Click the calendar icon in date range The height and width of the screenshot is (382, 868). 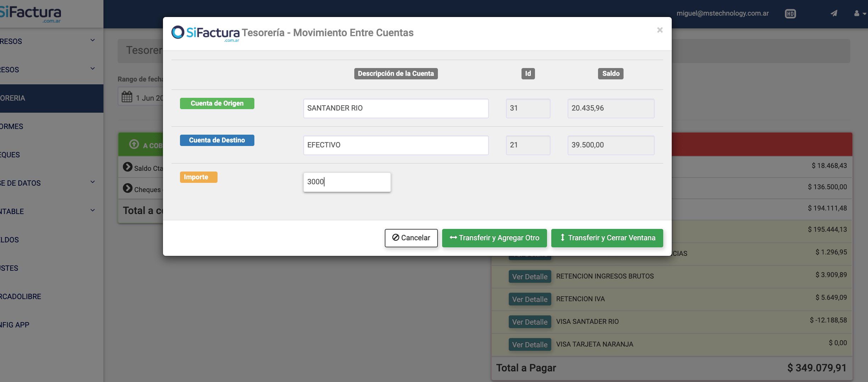pyautogui.click(x=127, y=97)
